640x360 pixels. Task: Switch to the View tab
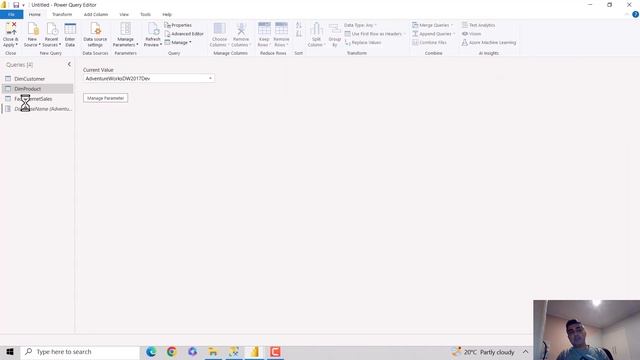click(124, 15)
